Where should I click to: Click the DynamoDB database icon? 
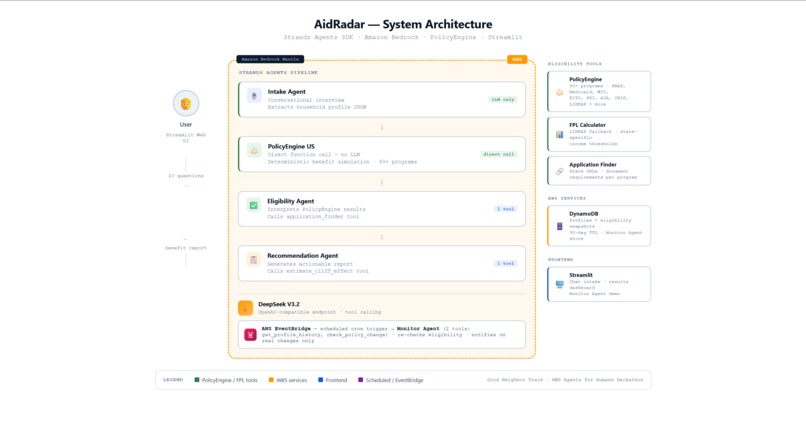pyautogui.click(x=559, y=226)
